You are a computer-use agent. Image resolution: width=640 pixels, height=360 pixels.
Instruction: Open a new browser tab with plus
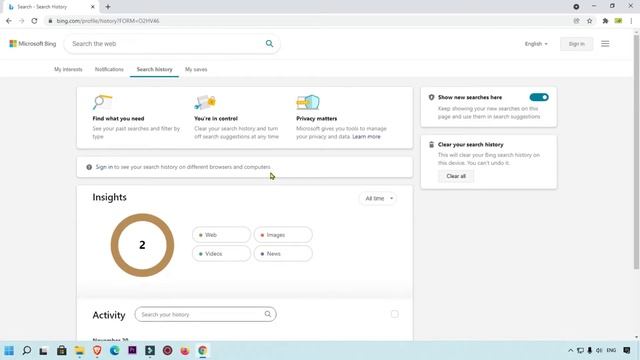(x=108, y=7)
